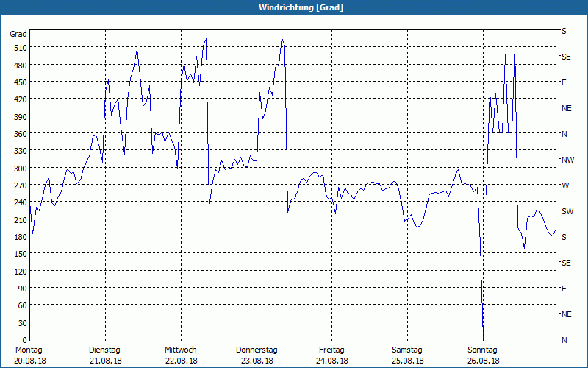This screenshot has height=368, width=588.
Task: Click the 'Grad' unit label
Action: [x=18, y=34]
